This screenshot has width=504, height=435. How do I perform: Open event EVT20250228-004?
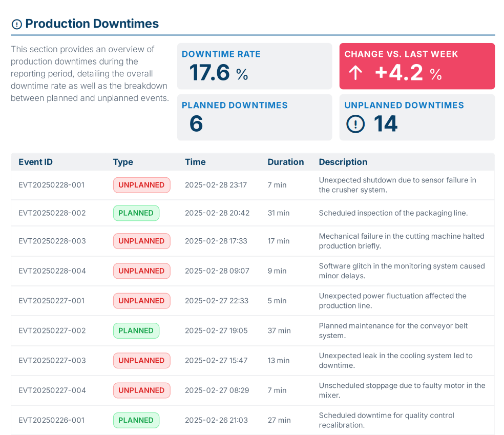pos(52,271)
